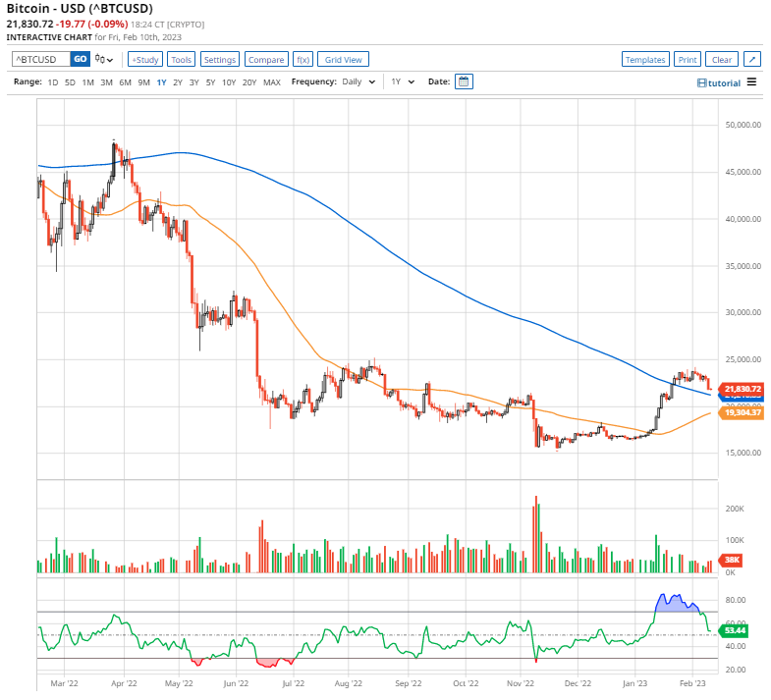Click the 38K volume label
The image size is (771, 700).
point(731,560)
